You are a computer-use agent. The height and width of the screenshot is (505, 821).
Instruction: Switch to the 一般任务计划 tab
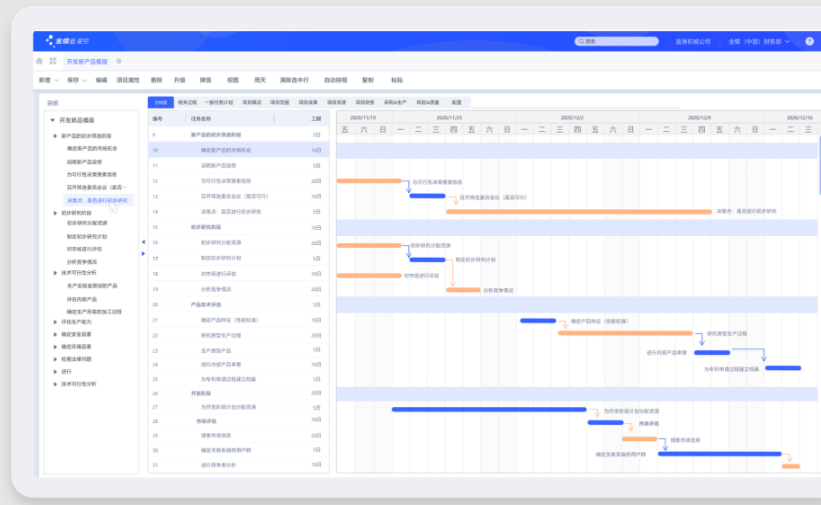coord(219,102)
